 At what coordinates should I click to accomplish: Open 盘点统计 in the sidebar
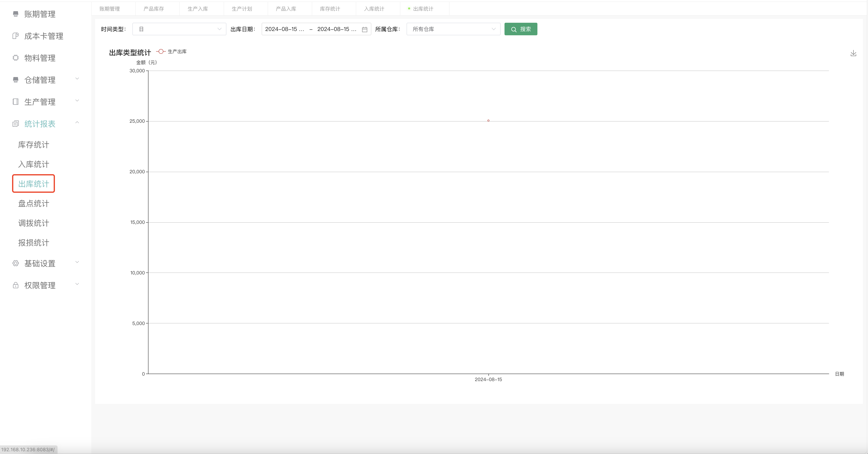(x=33, y=203)
